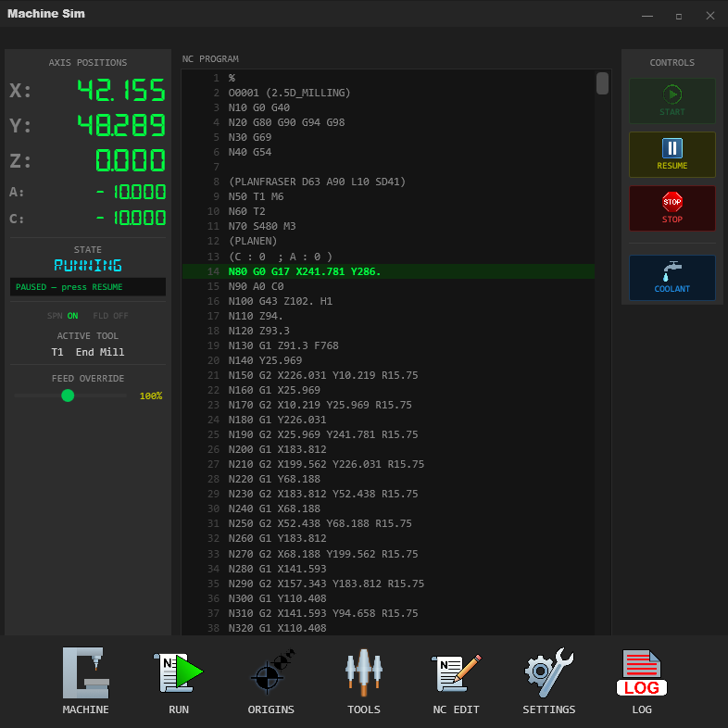Select line 'N280 G1 X141.593'
Viewport: 728px width, 728px height.
point(388,570)
